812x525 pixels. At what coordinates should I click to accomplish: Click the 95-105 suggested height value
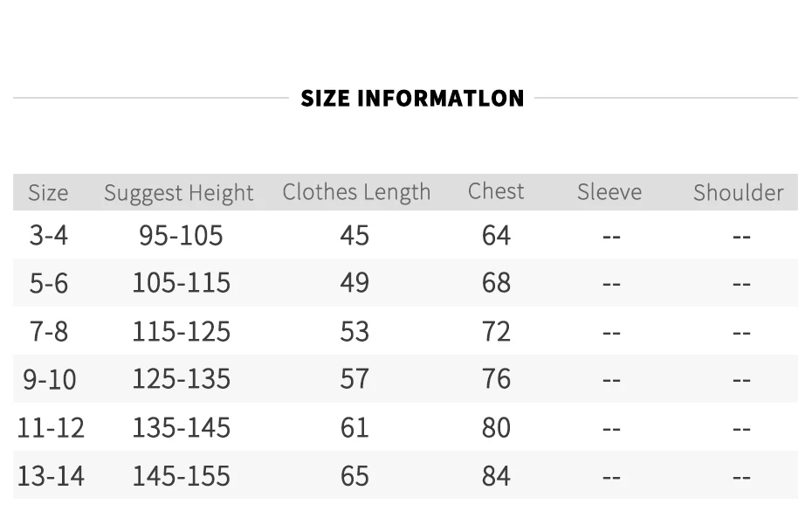[181, 235]
